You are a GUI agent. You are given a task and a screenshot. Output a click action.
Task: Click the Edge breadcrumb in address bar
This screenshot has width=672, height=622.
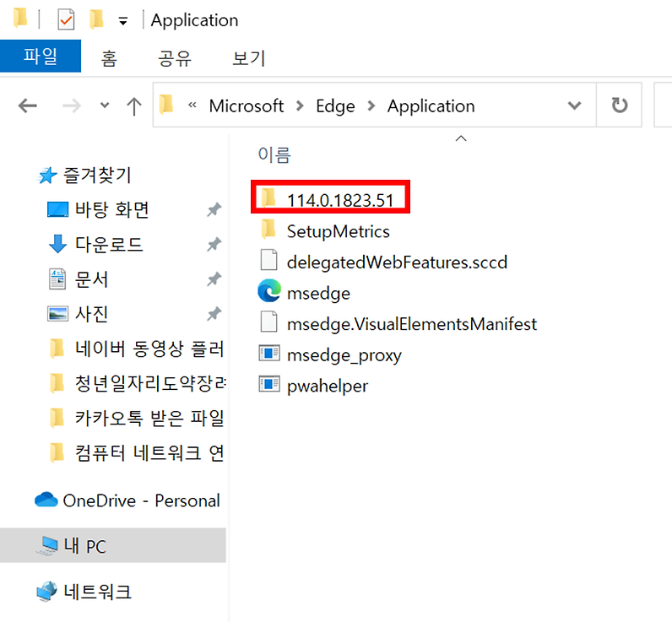coord(335,105)
